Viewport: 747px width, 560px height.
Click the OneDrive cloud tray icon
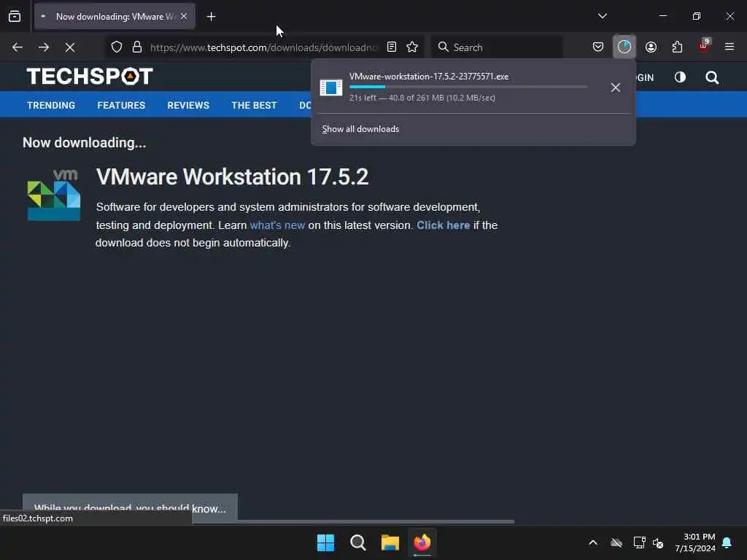pos(616,542)
